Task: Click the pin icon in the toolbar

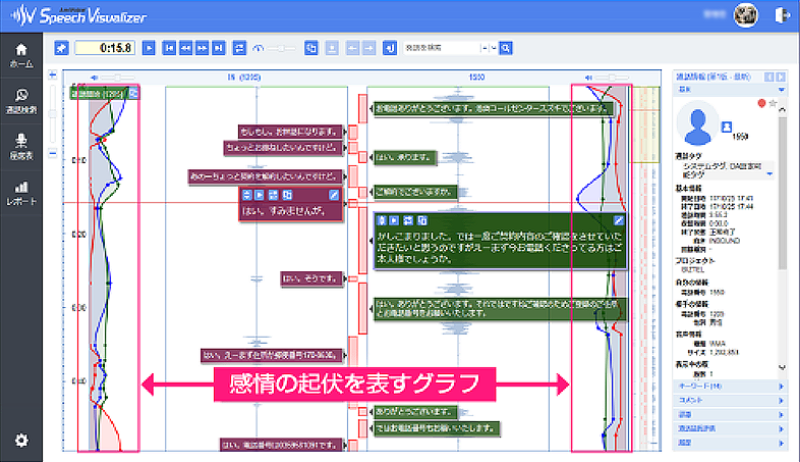Action: click(61, 47)
